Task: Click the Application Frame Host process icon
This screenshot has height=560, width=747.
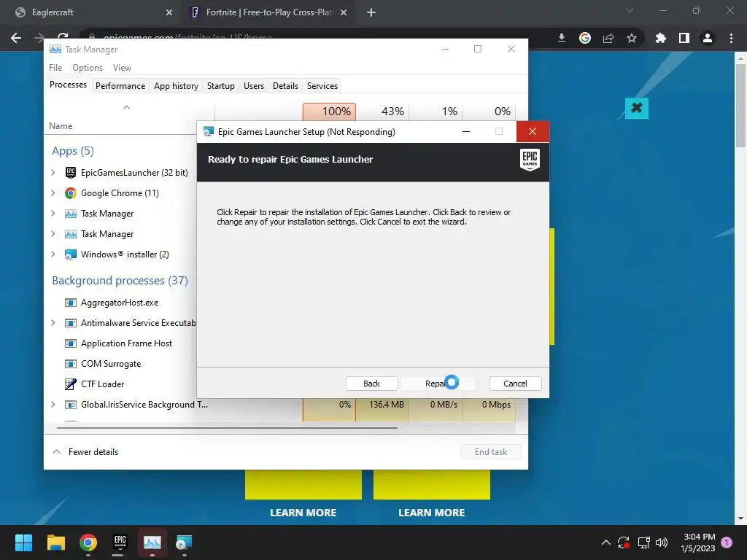Action: pos(71,343)
